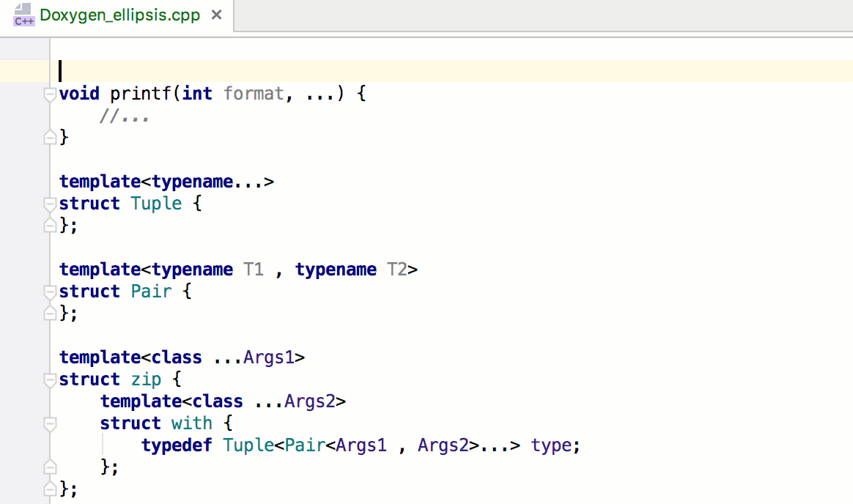
Task: Click the 'int' keyword in printf
Action: (197, 94)
